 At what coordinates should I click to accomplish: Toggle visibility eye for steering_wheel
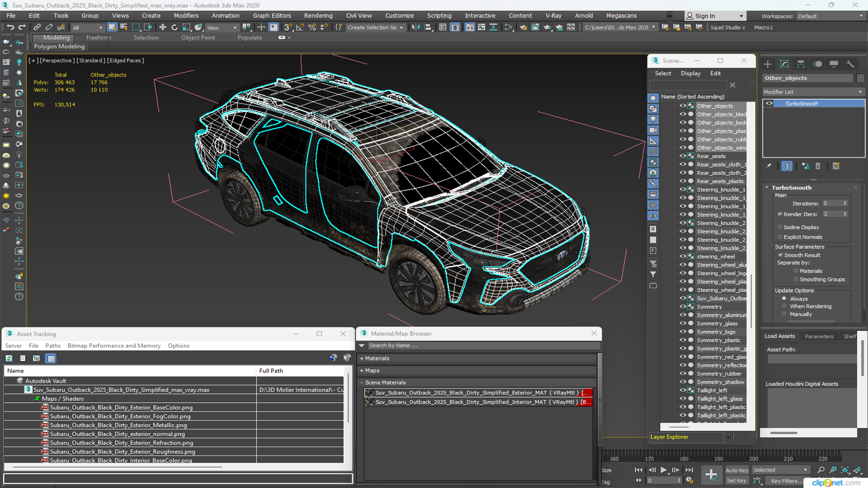(683, 256)
